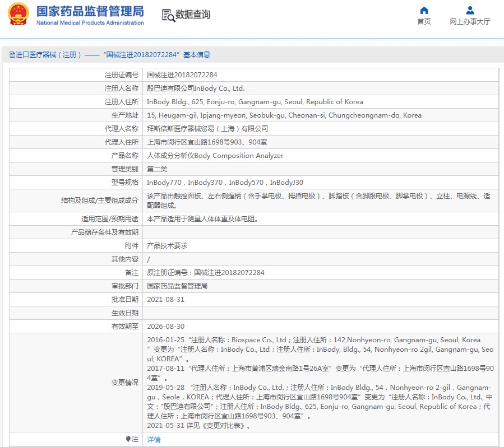Click the national emblem logo
Viewport: 504px width, 447px height.
pyautogui.click(x=19, y=14)
